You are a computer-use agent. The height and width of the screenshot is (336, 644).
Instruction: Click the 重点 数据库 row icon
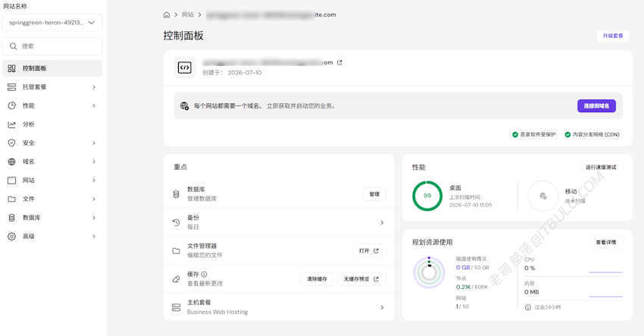coord(177,194)
